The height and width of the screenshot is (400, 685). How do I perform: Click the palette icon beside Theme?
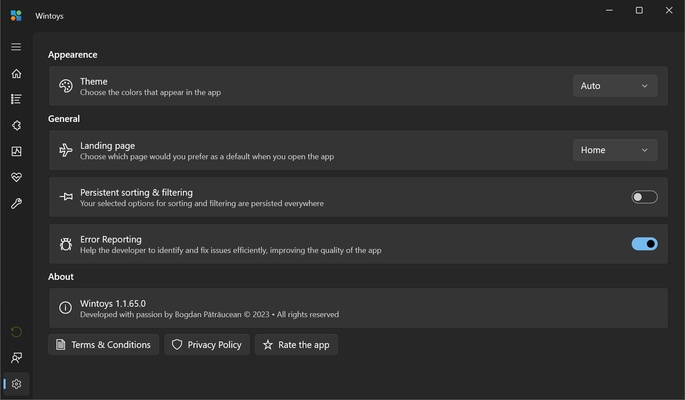coord(66,86)
